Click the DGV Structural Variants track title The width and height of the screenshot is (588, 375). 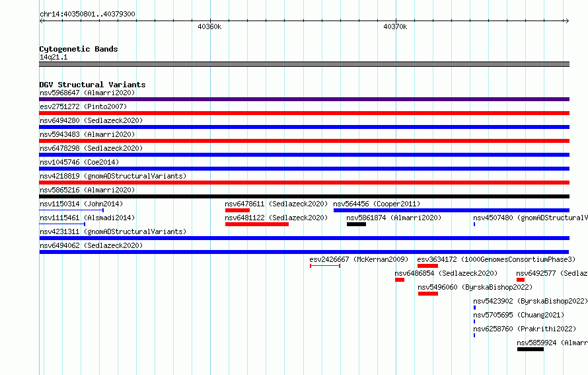92,85
